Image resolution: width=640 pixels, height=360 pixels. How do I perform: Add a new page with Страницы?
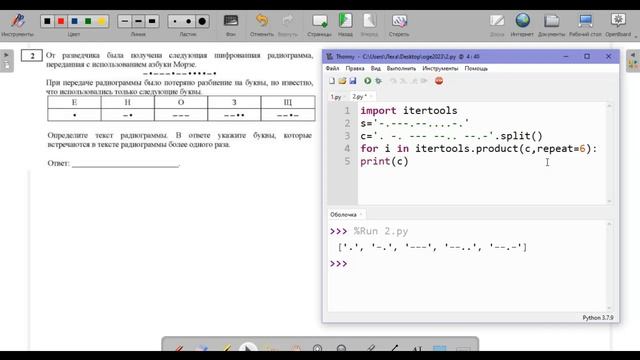tap(320, 24)
